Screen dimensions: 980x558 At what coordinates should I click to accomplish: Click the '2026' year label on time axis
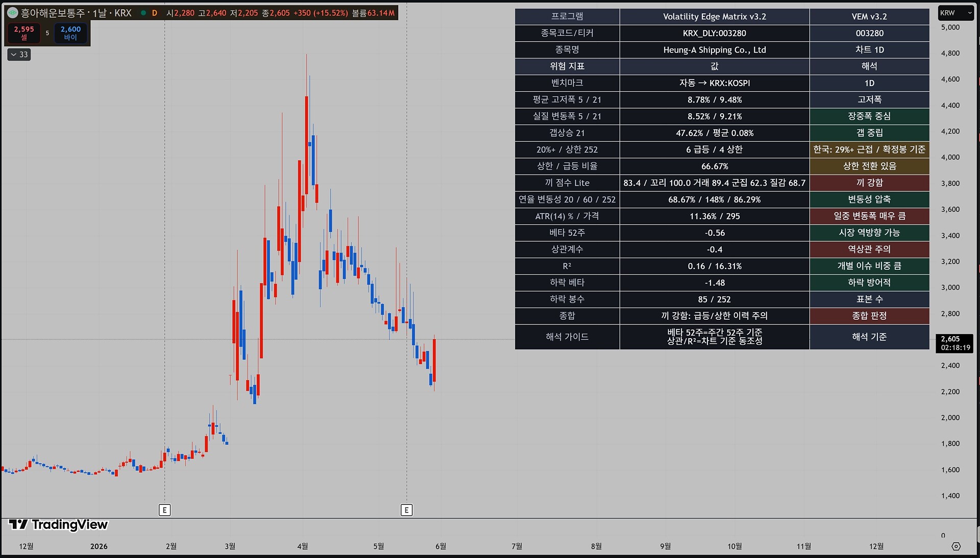(x=99, y=546)
